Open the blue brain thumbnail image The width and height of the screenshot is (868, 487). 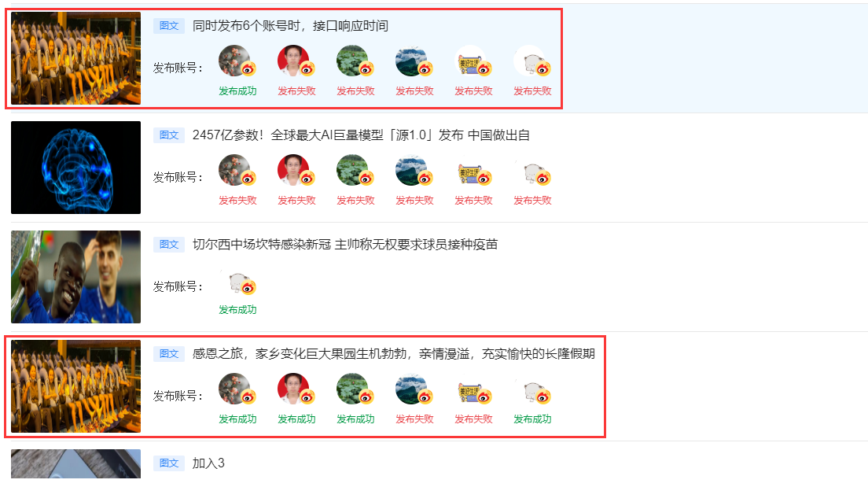(75, 168)
